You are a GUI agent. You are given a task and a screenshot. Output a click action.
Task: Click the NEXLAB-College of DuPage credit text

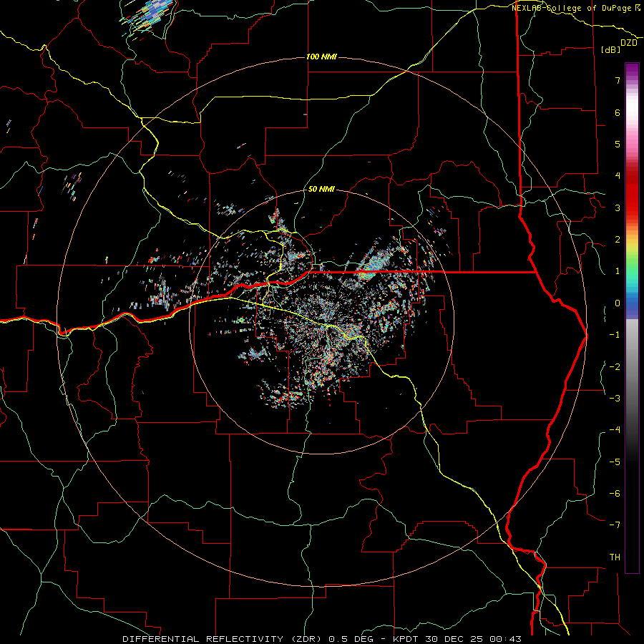(576, 8)
